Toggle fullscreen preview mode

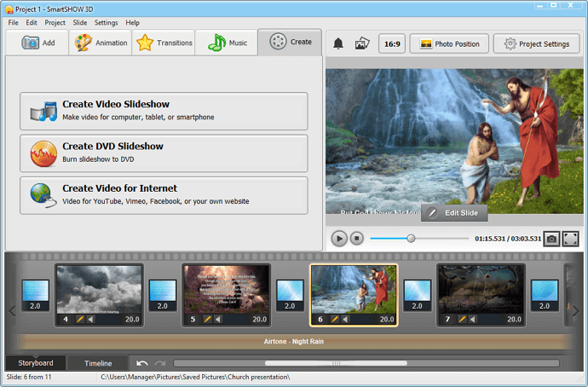click(x=570, y=239)
